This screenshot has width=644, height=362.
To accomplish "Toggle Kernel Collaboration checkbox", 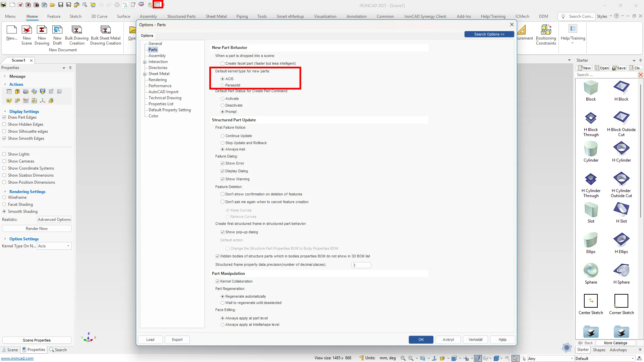I will coord(217,281).
